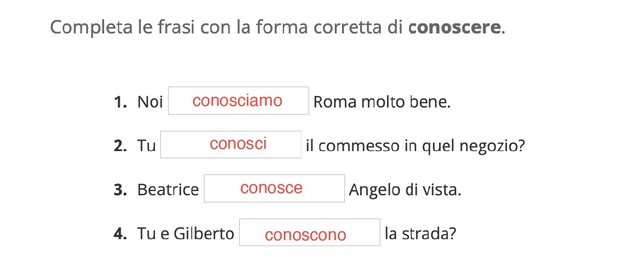Focus the field showing "conosce"

(274, 189)
